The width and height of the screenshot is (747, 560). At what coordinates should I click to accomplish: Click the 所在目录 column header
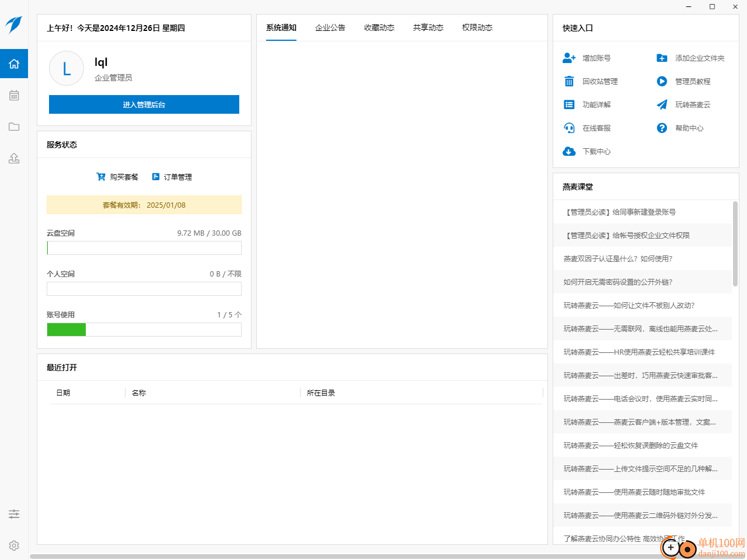[321, 393]
